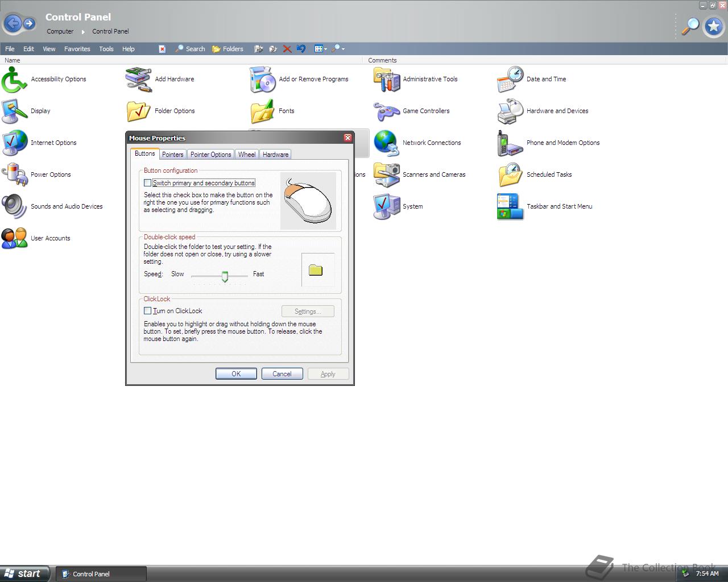Open Administrative Tools

click(416, 80)
